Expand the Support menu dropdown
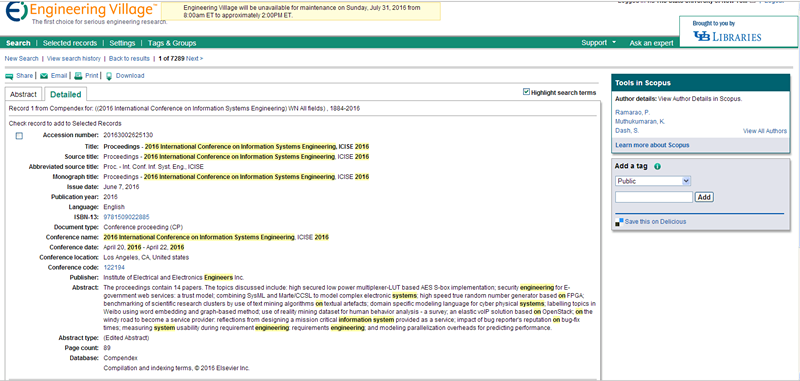The width and height of the screenshot is (800, 381). 598,43
